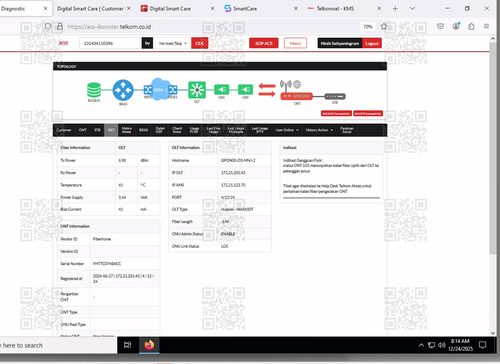Screen dimensions: 500x364
Task: Click the red Logout button
Action: [372, 43]
